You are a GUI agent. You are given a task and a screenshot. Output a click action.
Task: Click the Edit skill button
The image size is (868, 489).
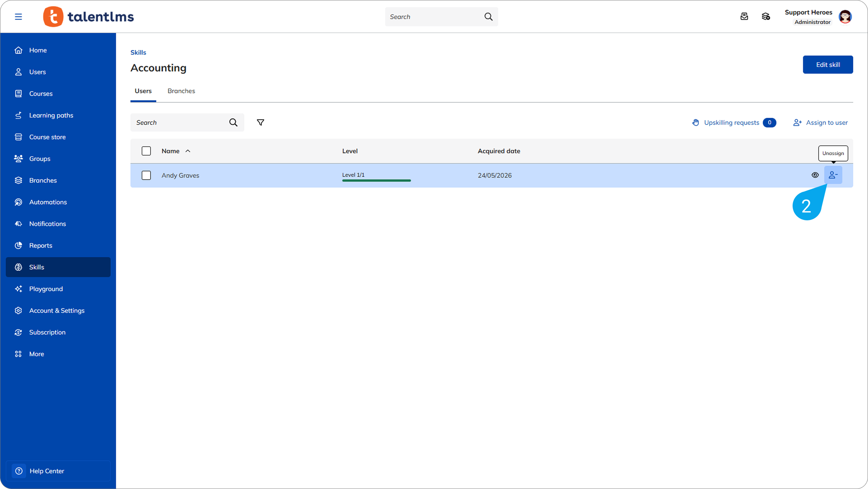(x=828, y=65)
